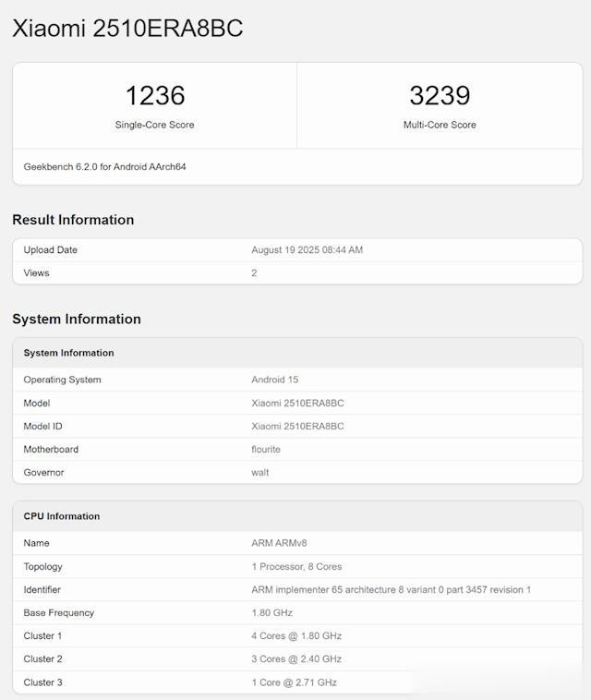This screenshot has width=591, height=700.
Task: Click Geekbench 6.2.0 for Android AArch64 text
Action: tap(105, 167)
